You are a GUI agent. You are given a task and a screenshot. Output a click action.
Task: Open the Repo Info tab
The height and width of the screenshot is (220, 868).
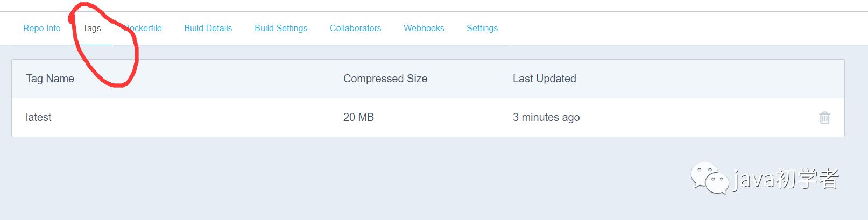tap(42, 28)
